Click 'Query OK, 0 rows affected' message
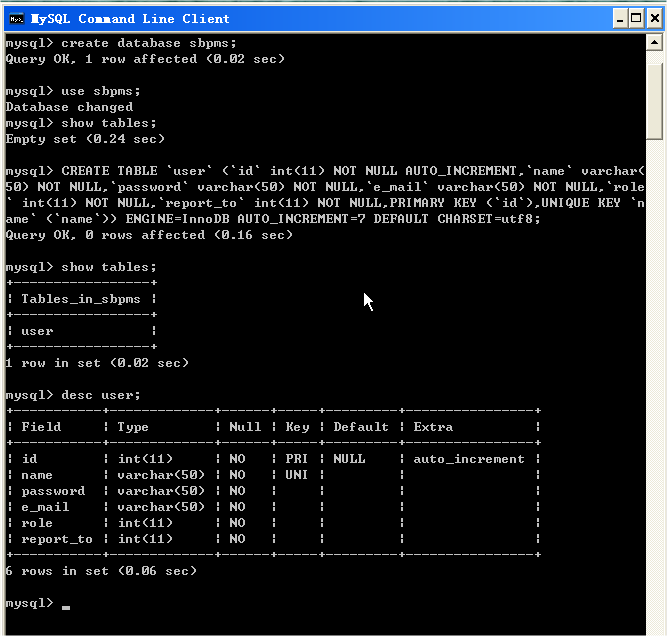The width and height of the screenshot is (667, 636). [105, 235]
